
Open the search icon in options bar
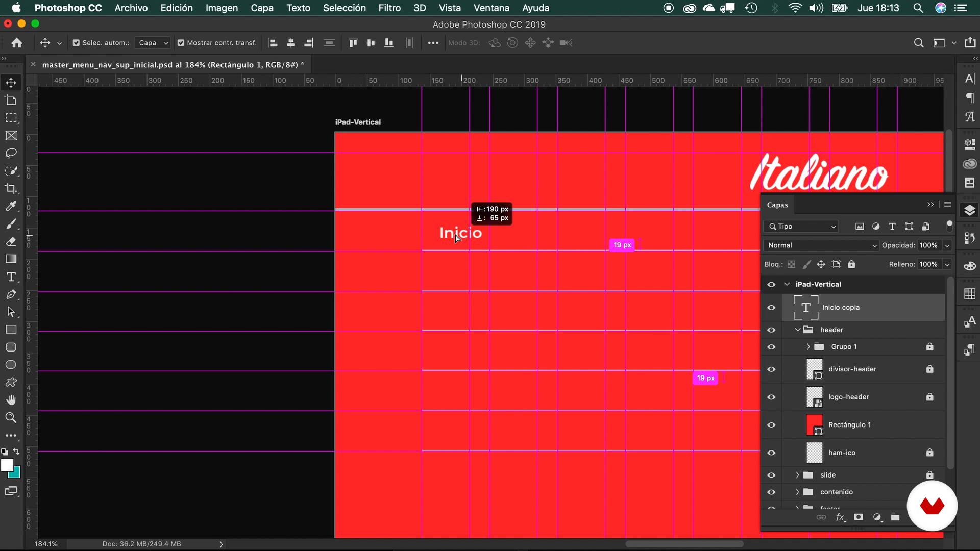tap(919, 43)
